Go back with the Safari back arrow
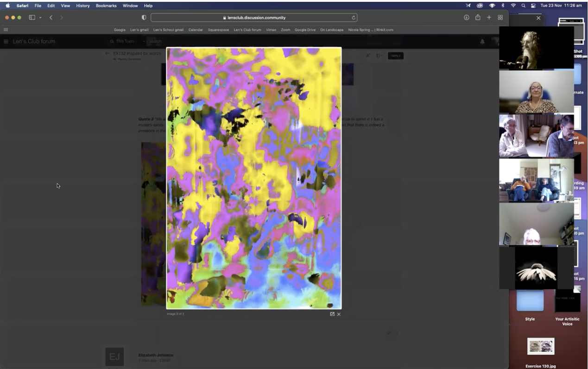 [x=51, y=18]
